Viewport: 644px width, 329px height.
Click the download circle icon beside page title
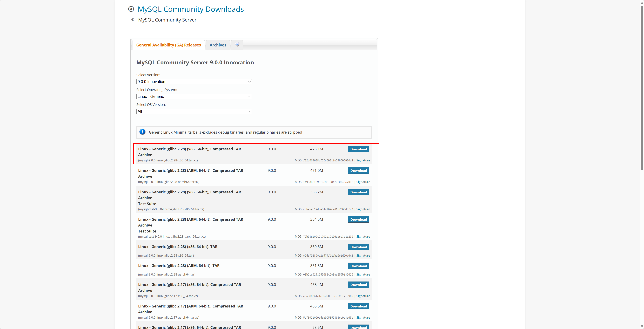131,9
